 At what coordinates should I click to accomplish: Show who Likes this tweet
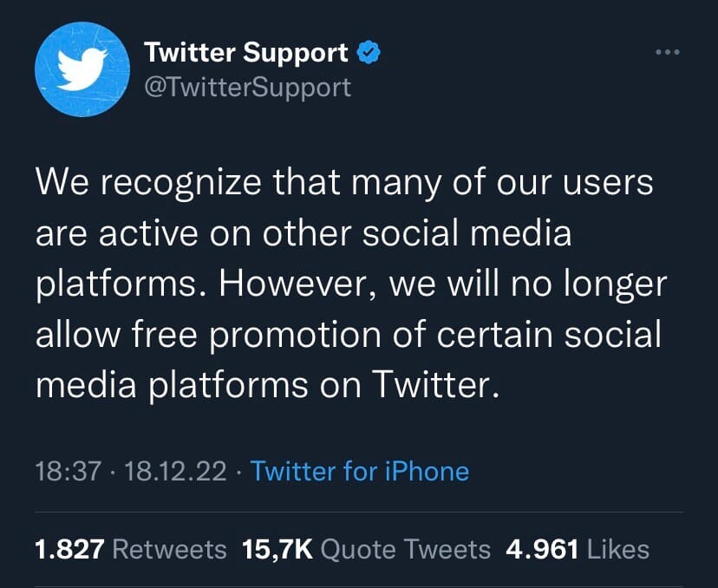pyautogui.click(x=617, y=549)
